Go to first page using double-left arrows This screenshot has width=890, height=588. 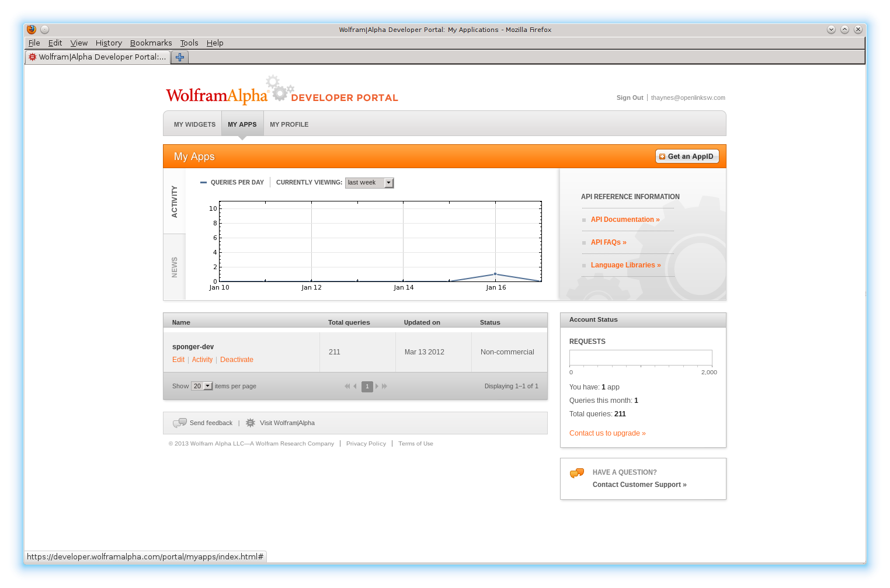347,386
